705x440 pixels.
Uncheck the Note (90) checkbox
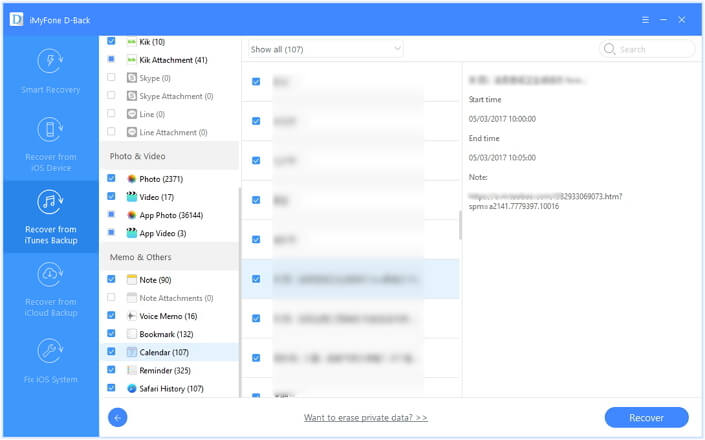pos(111,279)
